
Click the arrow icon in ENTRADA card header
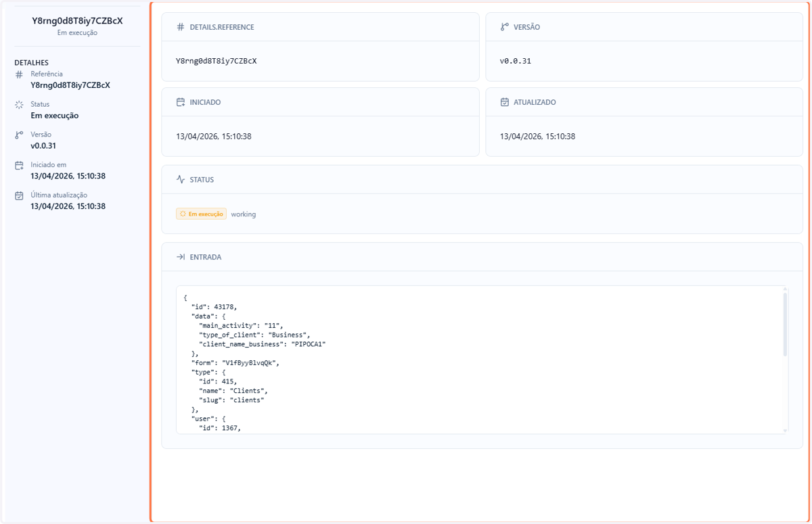[180, 257]
